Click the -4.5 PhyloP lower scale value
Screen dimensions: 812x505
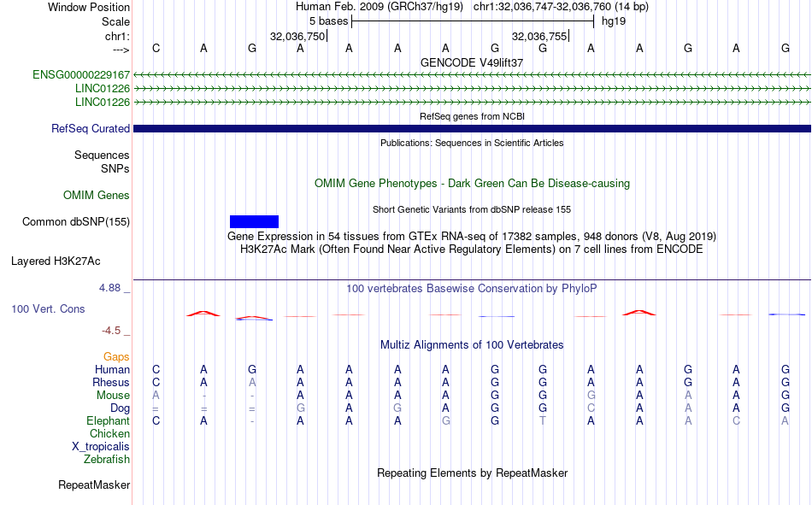(111, 331)
